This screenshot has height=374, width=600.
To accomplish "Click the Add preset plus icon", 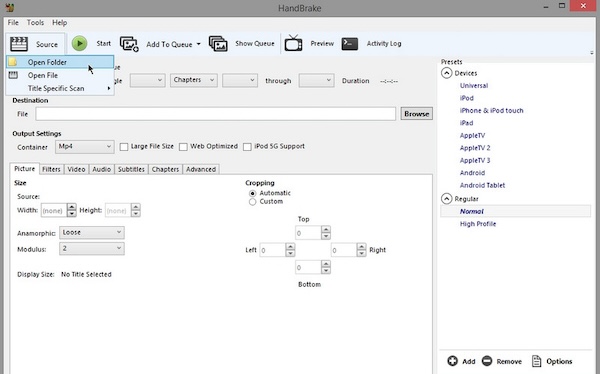I will [452, 361].
